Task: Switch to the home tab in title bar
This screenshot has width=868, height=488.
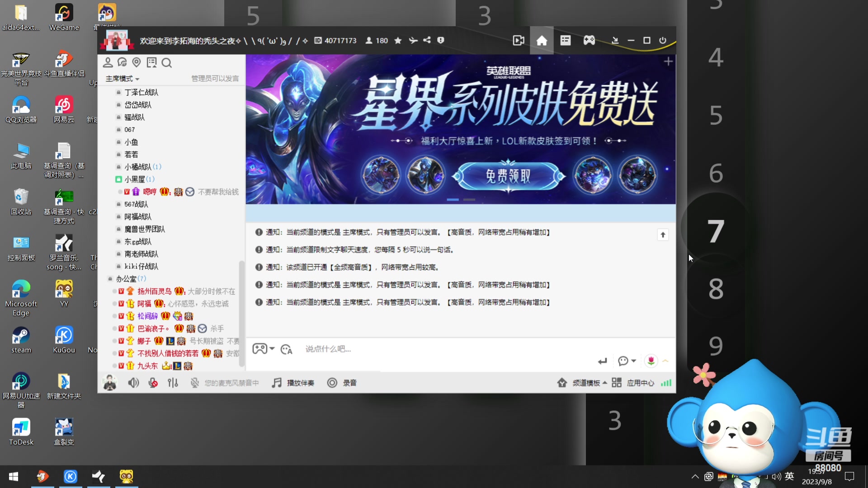Action: tap(541, 40)
